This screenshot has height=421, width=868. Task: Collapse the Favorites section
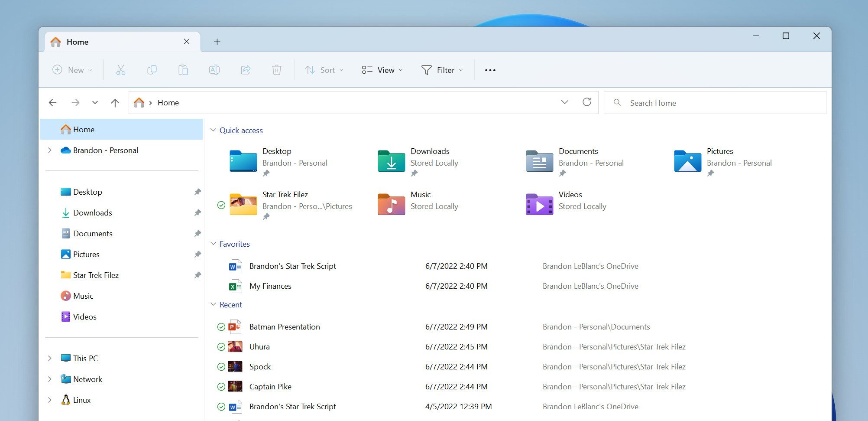tap(213, 244)
